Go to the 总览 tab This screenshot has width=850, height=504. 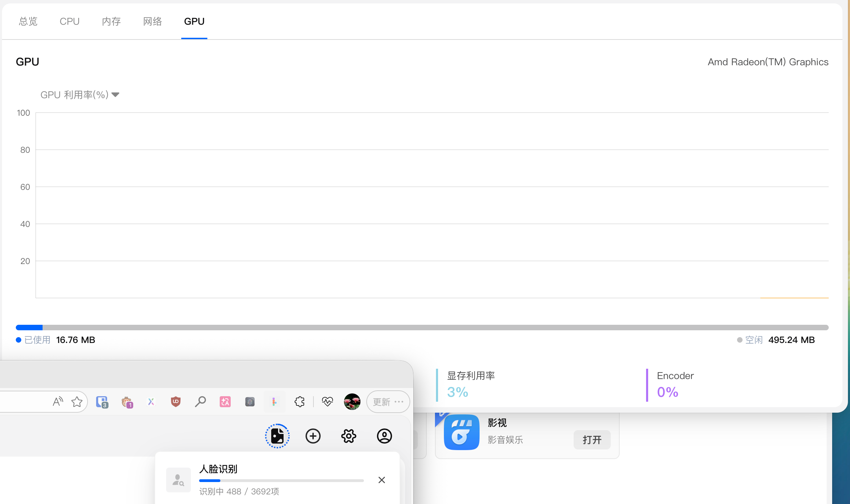point(28,21)
